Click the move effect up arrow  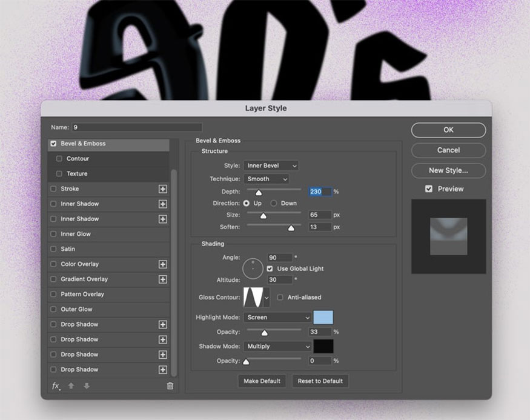(x=71, y=386)
